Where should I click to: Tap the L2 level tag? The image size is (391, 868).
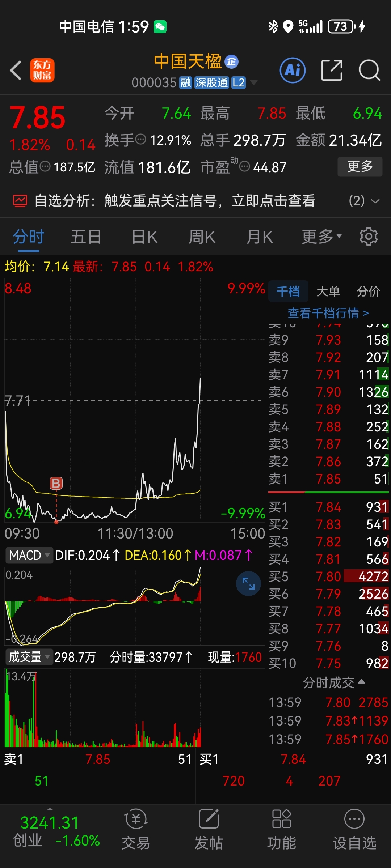tap(239, 82)
